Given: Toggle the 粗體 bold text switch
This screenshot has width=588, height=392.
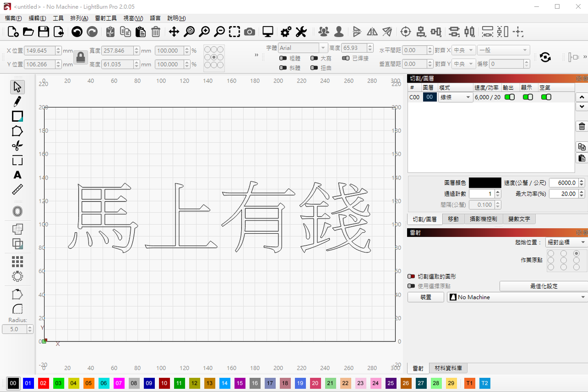Looking at the screenshot, I should point(283,58).
